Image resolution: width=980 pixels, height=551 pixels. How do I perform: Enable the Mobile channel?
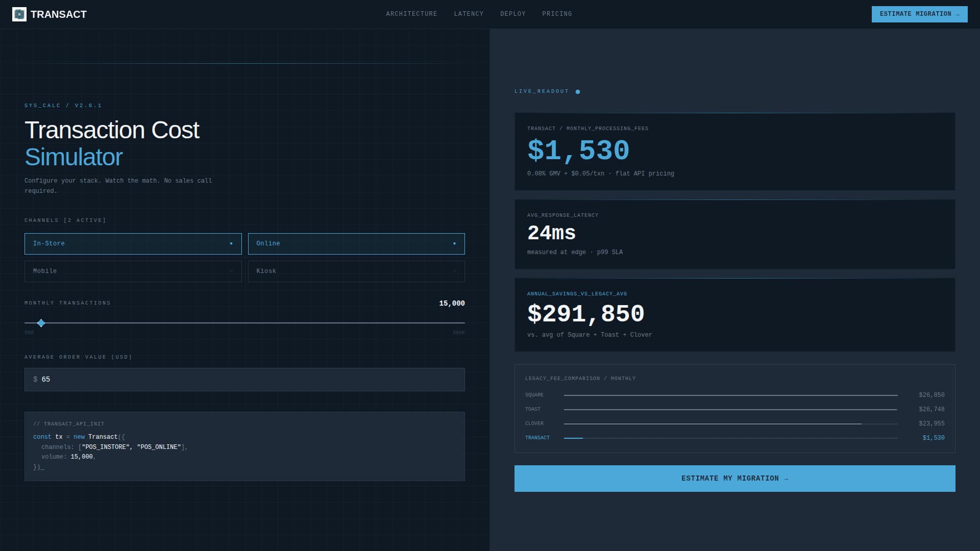pyautogui.click(x=133, y=271)
